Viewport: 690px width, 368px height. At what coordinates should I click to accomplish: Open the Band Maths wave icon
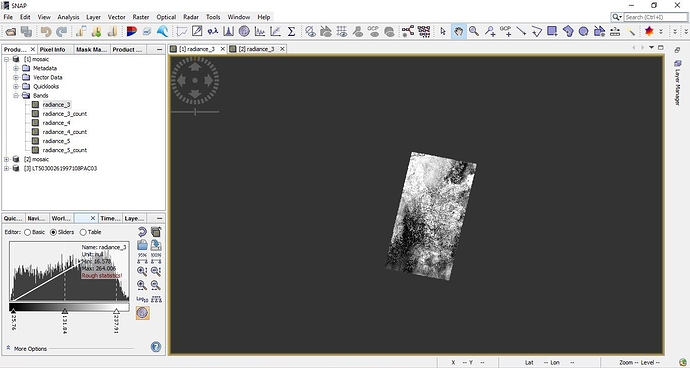click(x=162, y=31)
